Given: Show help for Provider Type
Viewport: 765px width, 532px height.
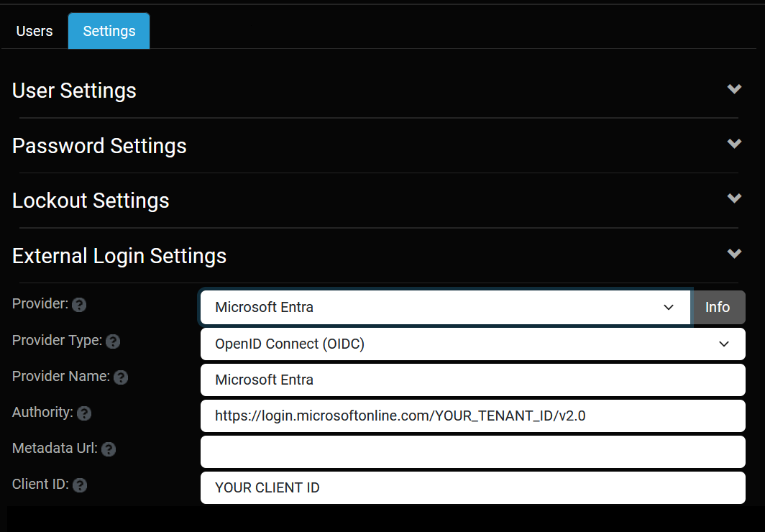Looking at the screenshot, I should click(113, 341).
